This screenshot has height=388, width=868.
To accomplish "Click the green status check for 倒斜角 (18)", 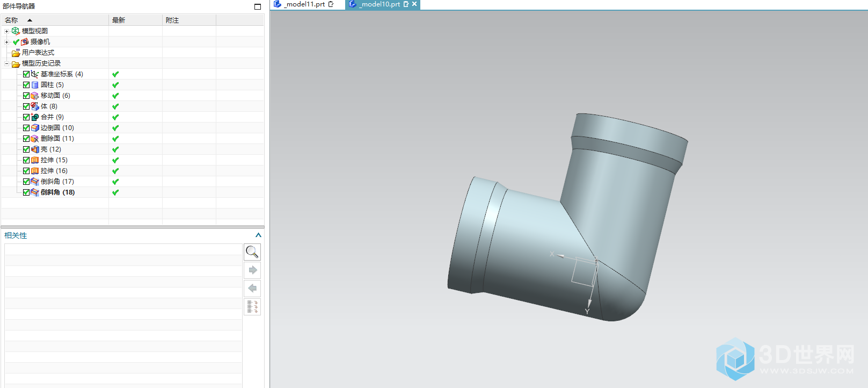I will pyautogui.click(x=115, y=192).
